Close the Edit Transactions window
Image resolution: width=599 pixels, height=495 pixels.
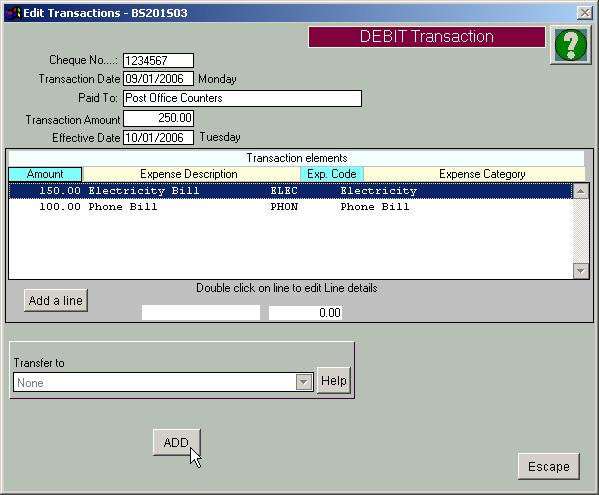point(584,13)
